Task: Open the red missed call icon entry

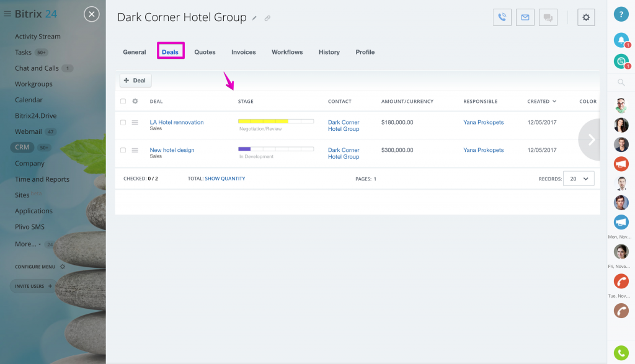Action: [621, 281]
